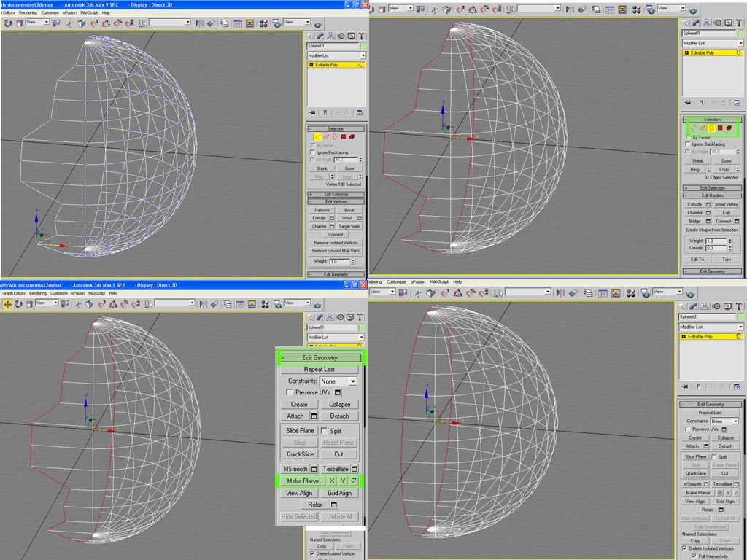Check Split box in bottom-right screenshot
Image resolution: width=747 pixels, height=560 pixels.
(714, 456)
